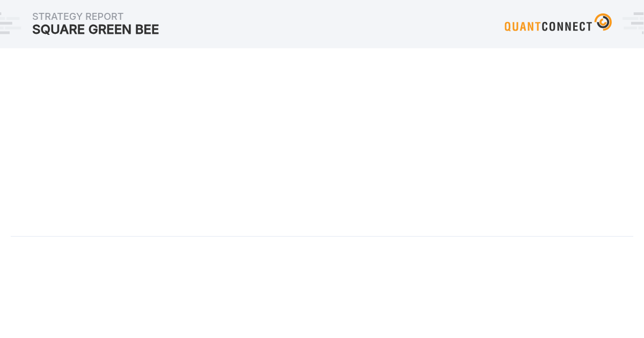Click the empty gray header bar center

(322, 24)
